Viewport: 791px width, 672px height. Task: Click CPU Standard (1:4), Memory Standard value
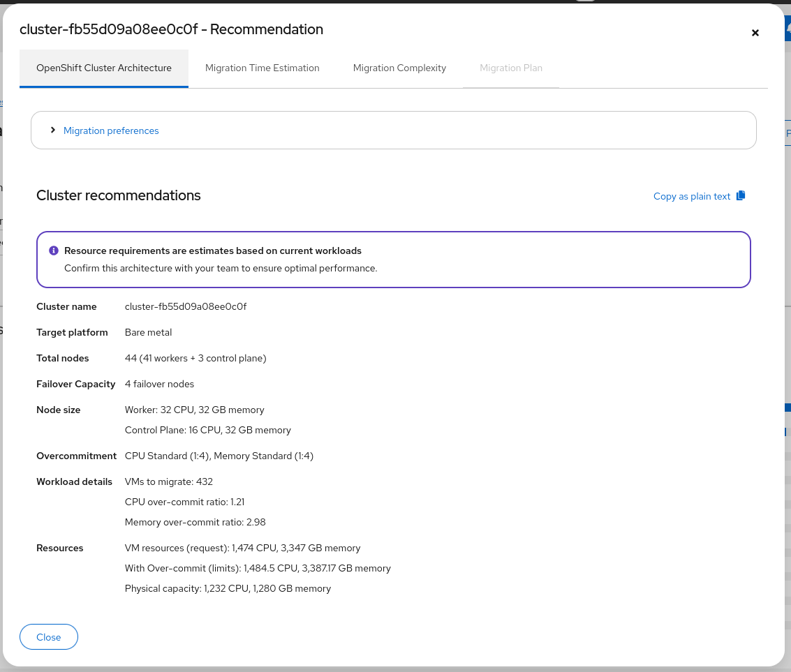point(219,456)
